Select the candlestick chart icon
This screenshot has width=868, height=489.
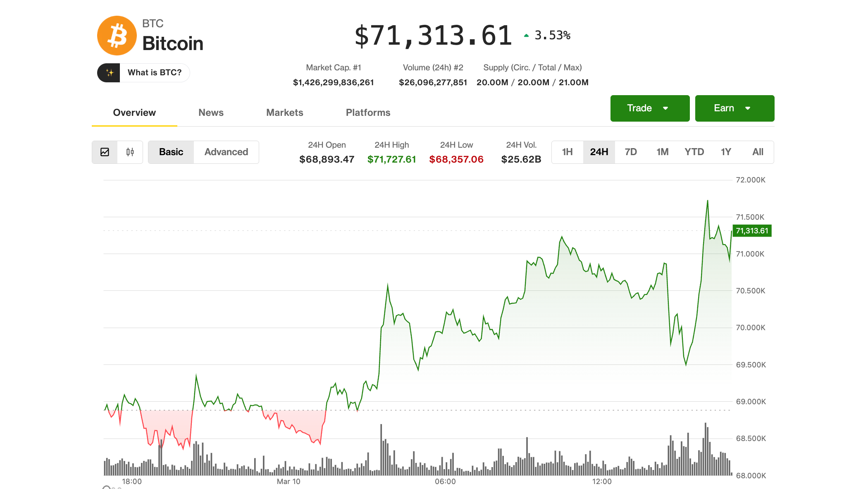pyautogui.click(x=129, y=152)
